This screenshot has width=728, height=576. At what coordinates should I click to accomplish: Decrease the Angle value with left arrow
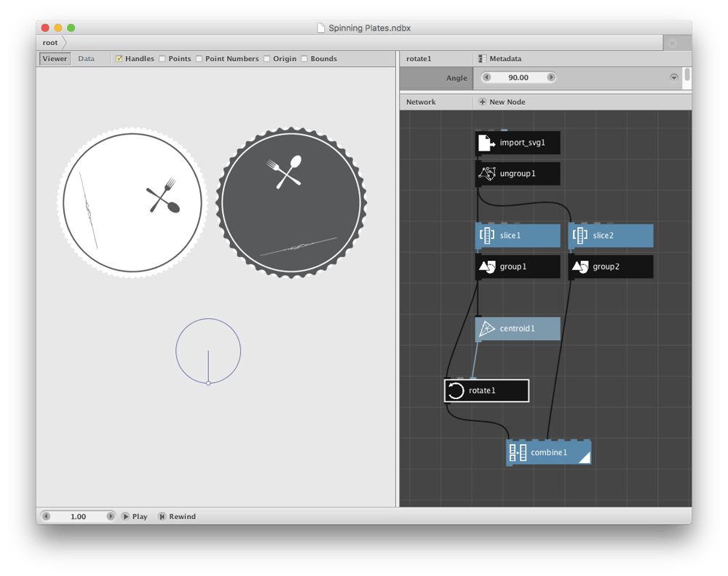coord(486,78)
